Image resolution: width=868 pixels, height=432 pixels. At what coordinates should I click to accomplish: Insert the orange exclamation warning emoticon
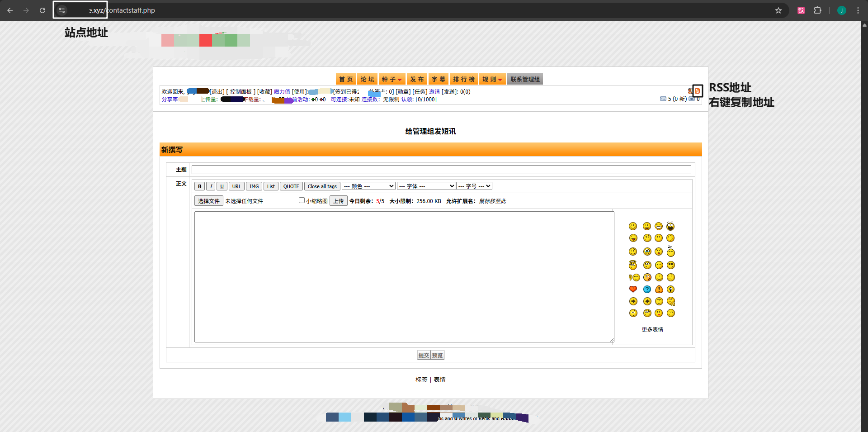pyautogui.click(x=659, y=289)
